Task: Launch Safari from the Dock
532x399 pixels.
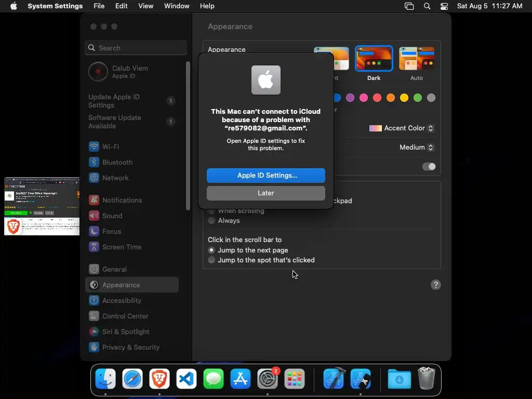Action: point(132,379)
